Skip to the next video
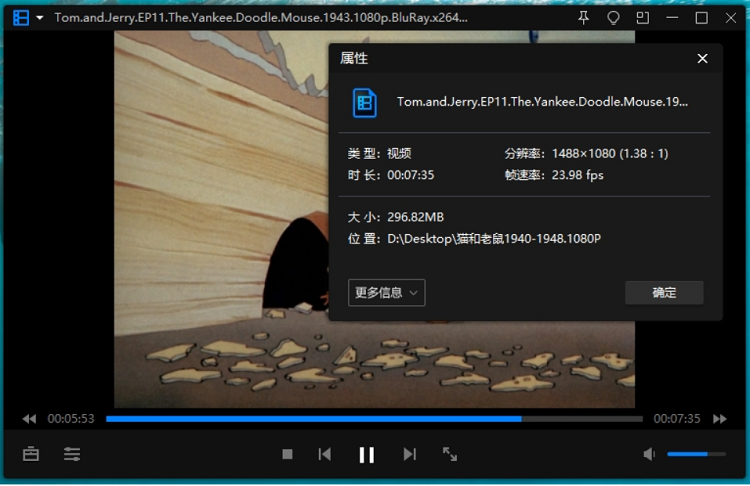The image size is (750, 486). point(409,454)
